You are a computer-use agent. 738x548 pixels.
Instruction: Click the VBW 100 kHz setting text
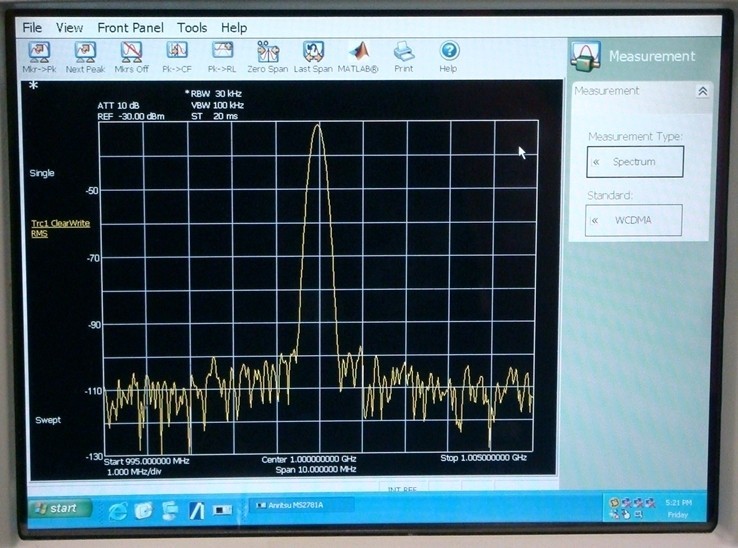tap(217, 105)
